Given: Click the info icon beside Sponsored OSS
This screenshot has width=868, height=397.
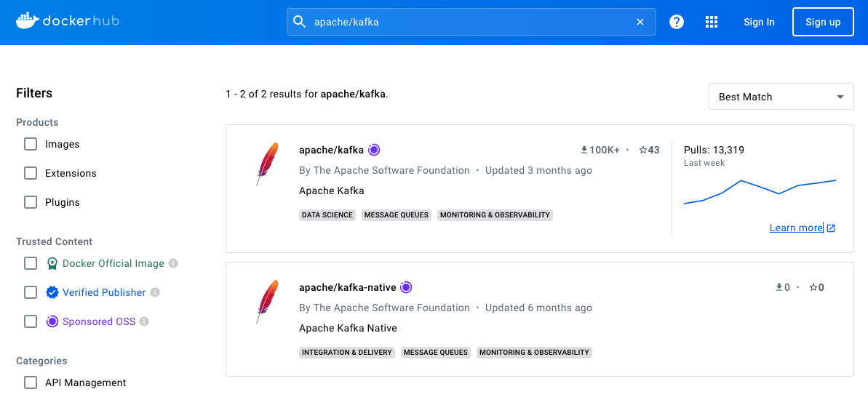Looking at the screenshot, I should click(x=144, y=321).
